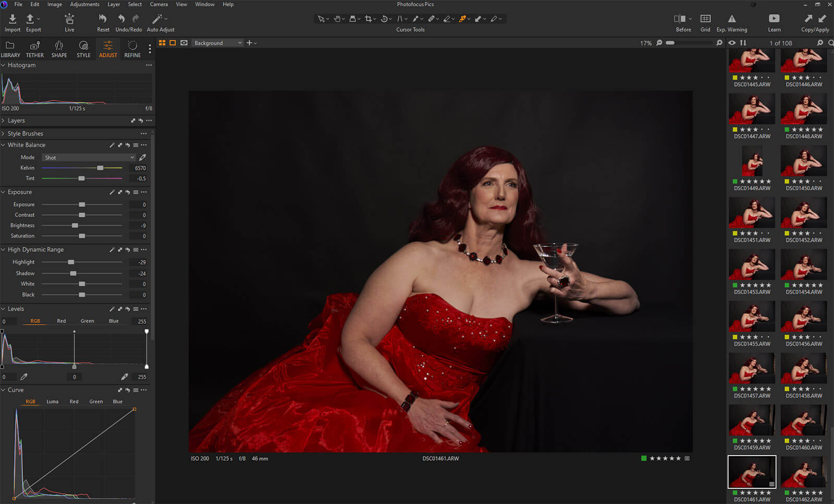Toggle the browser eye visibility icon
The height and width of the screenshot is (504, 834).
pos(732,43)
